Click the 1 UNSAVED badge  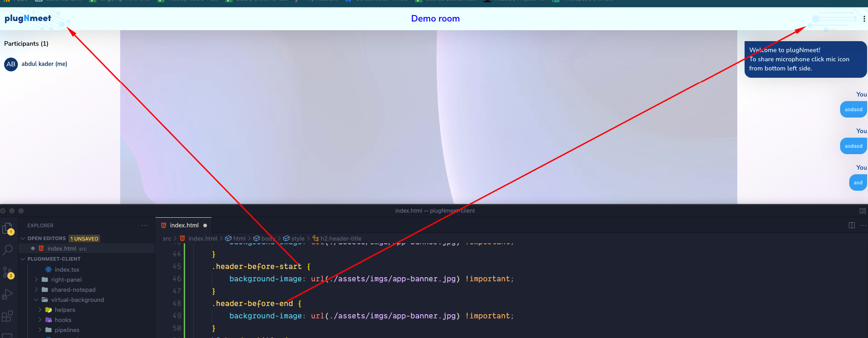click(85, 238)
